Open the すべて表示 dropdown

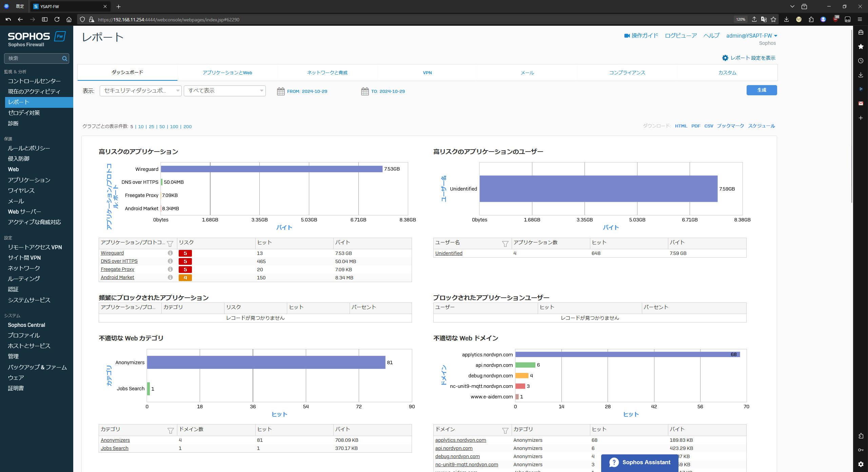[x=224, y=91]
